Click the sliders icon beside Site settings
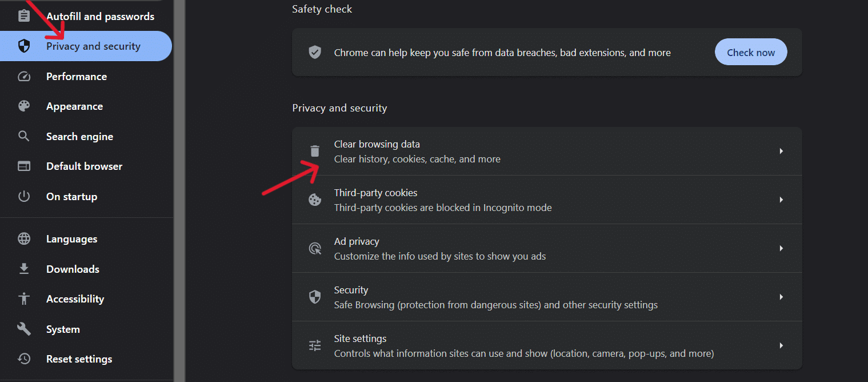The width and height of the screenshot is (868, 382). coord(315,345)
